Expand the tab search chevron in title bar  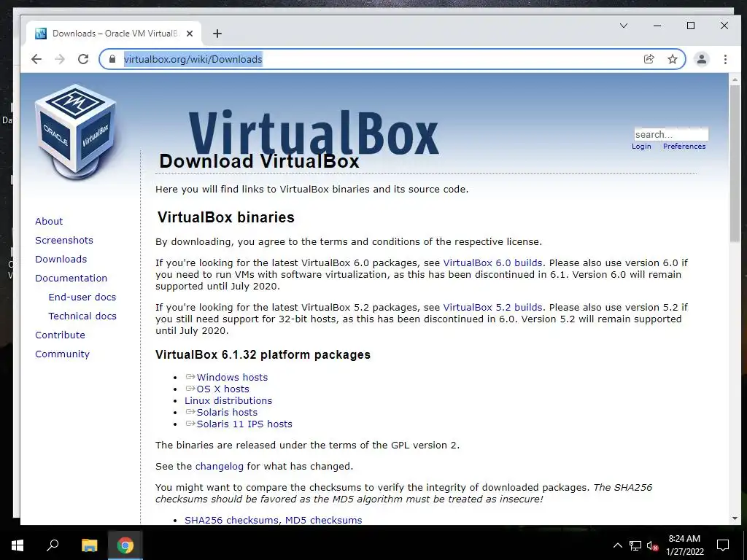coord(623,26)
